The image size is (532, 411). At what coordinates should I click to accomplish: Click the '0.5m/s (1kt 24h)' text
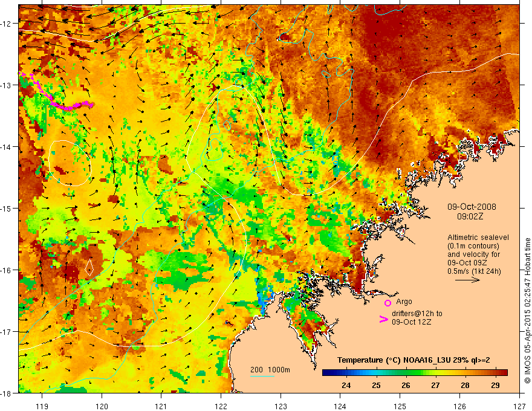tap(474, 271)
